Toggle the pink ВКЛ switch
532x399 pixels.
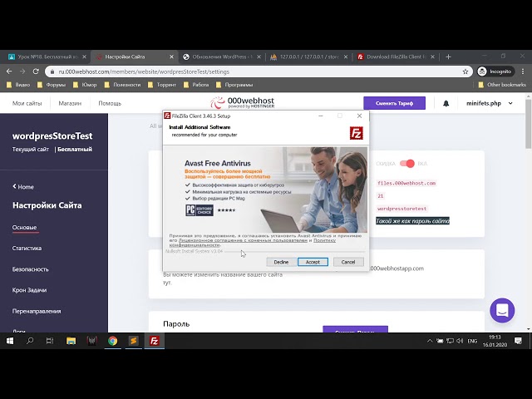pyautogui.click(x=406, y=164)
